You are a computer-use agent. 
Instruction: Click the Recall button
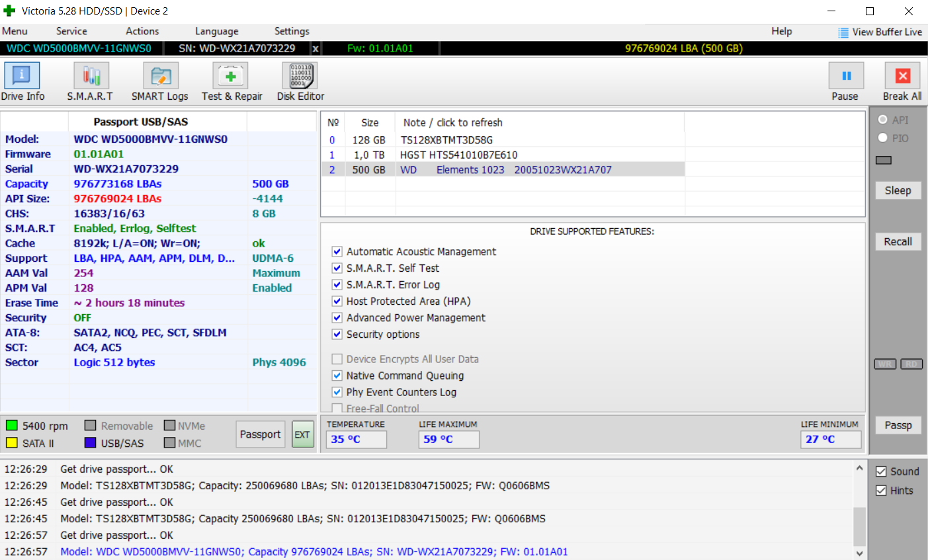point(898,242)
